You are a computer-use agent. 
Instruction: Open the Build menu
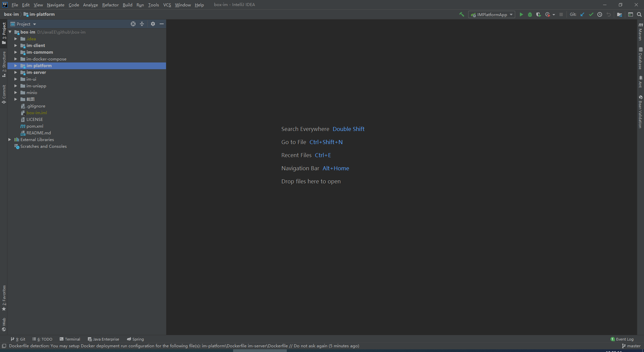pyautogui.click(x=127, y=5)
